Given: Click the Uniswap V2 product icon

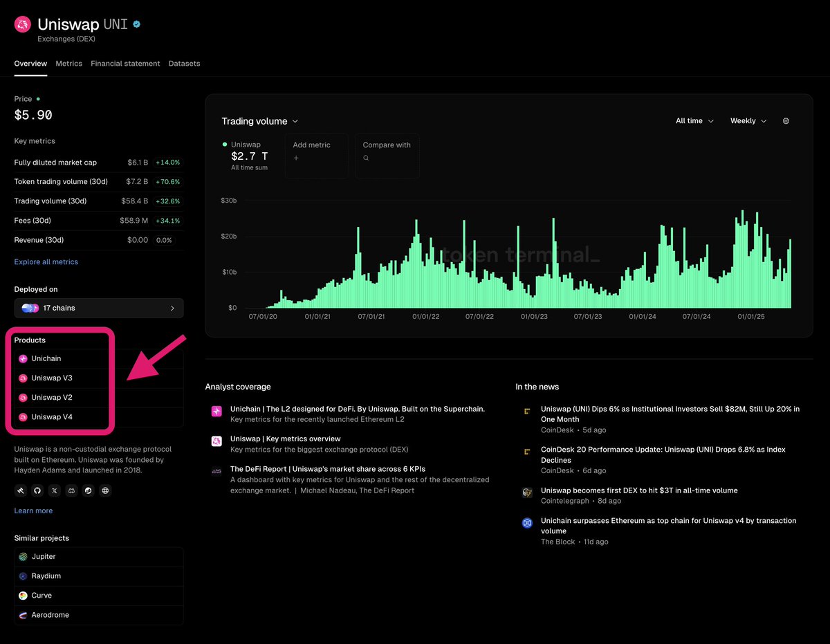Looking at the screenshot, I should [23, 398].
